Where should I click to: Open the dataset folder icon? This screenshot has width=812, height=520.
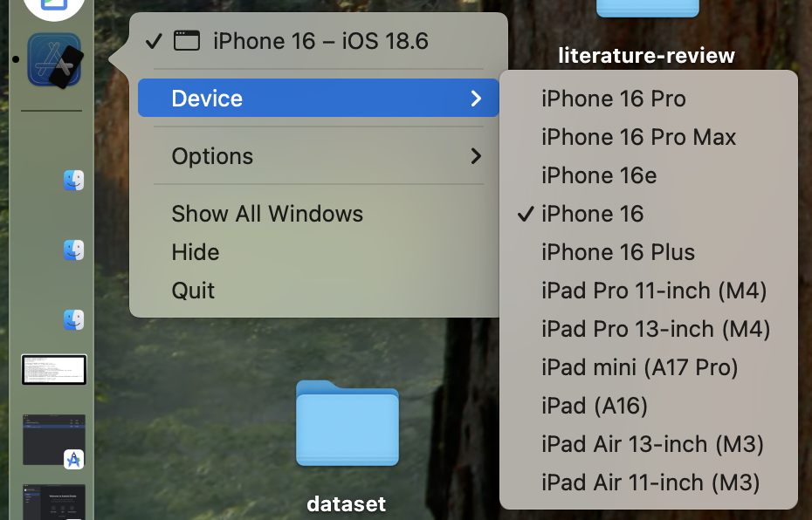click(348, 423)
